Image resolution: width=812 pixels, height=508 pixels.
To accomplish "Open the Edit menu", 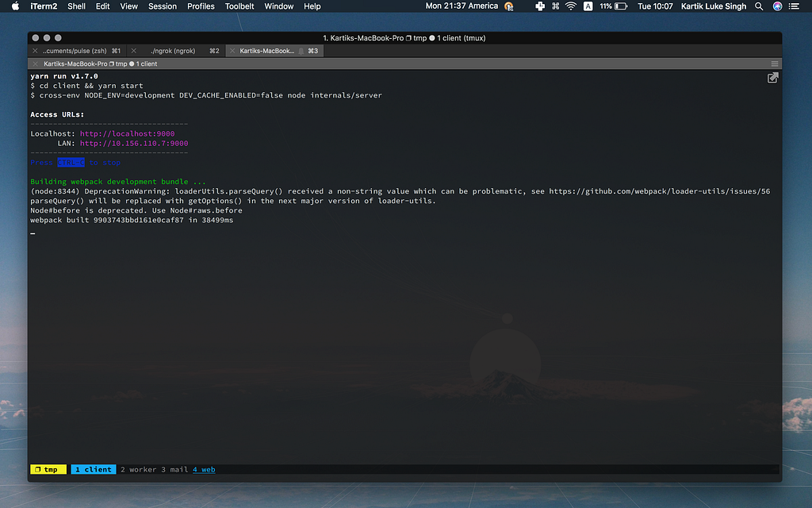I will 102,6.
